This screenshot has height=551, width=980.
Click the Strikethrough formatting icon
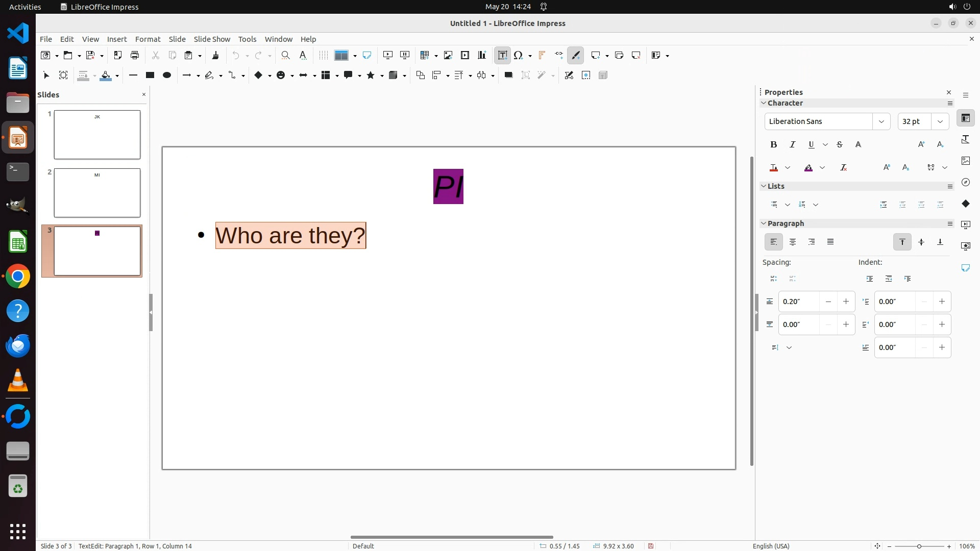(x=840, y=145)
